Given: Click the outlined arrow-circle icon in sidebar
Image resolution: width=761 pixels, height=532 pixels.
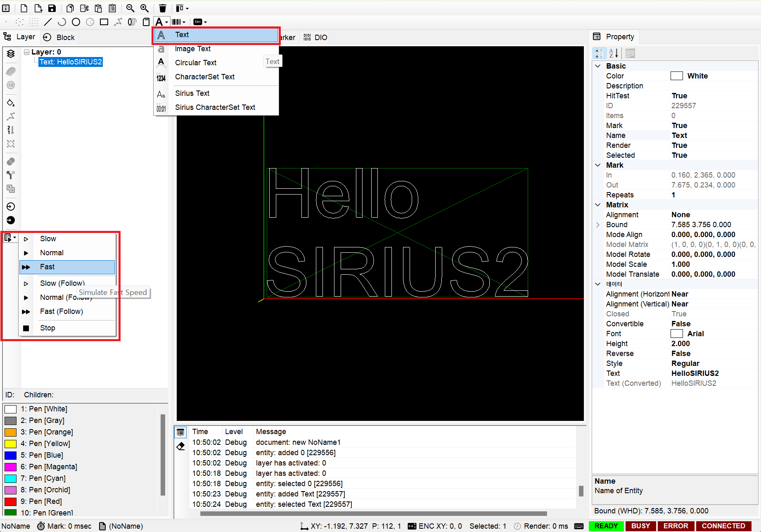Looking at the screenshot, I should [11, 207].
